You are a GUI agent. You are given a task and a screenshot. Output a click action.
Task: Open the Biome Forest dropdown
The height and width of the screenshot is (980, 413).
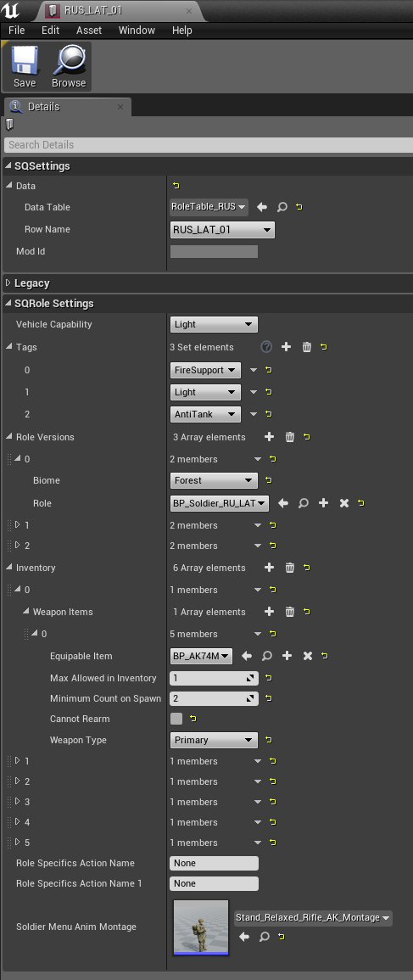(x=214, y=480)
